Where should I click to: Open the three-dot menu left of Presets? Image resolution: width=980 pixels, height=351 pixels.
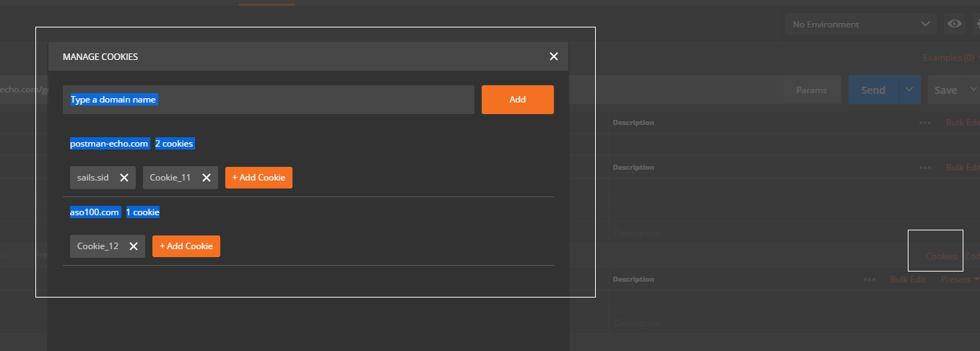tap(870, 279)
